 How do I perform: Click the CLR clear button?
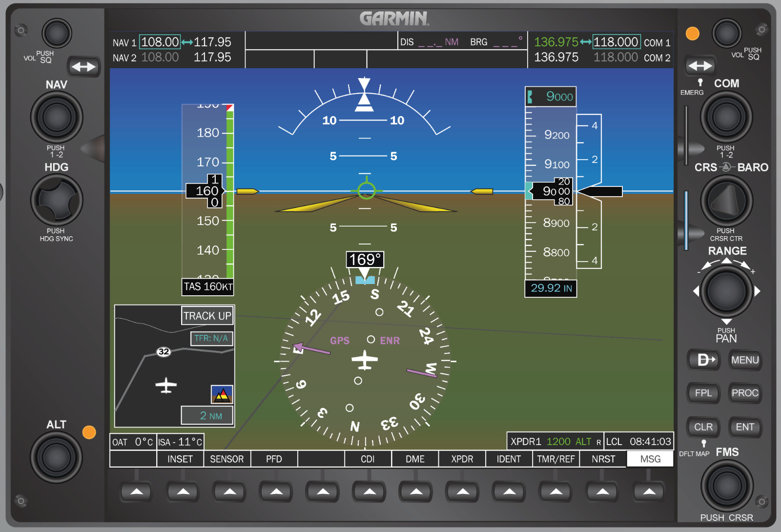(703, 427)
